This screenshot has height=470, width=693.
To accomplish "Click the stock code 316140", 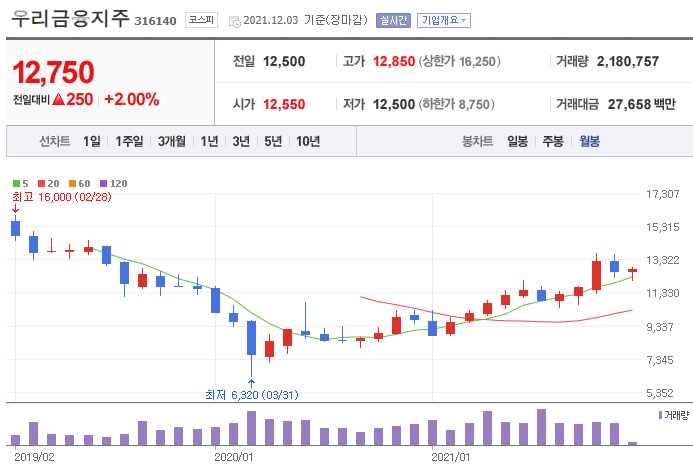I will pyautogui.click(x=155, y=21).
